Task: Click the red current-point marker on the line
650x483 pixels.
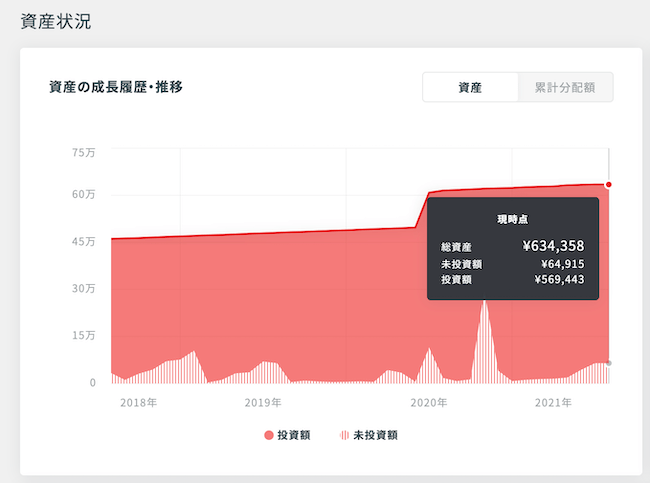Action: tap(608, 184)
